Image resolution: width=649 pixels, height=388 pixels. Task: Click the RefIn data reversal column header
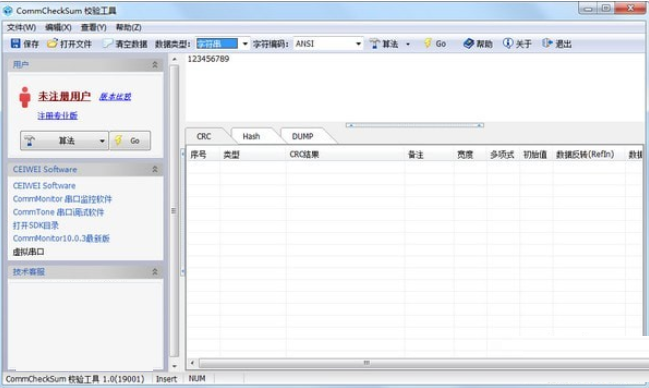point(589,155)
